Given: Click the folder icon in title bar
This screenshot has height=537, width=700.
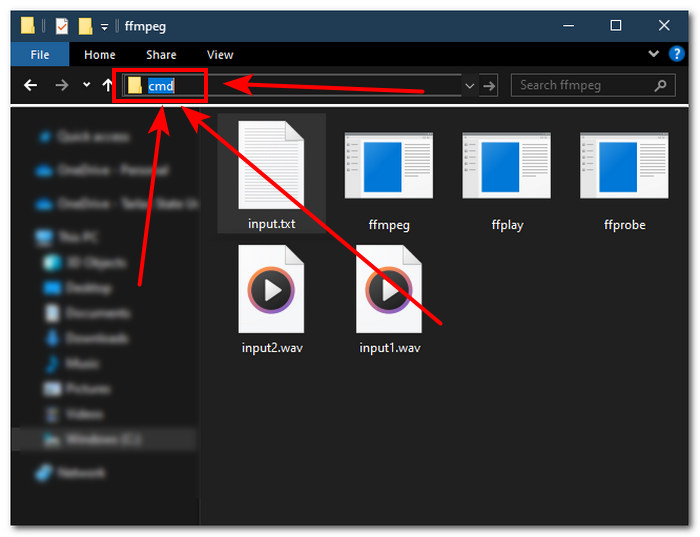Looking at the screenshot, I should coord(28,25).
